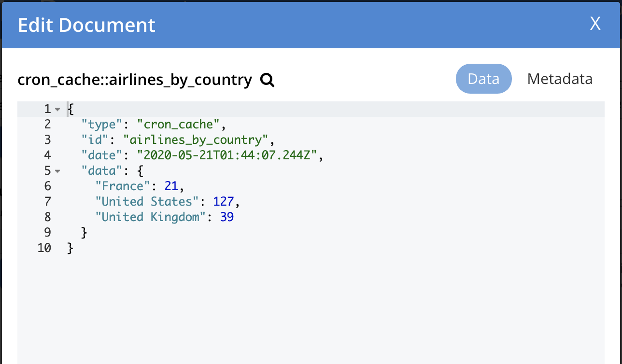Click the "United Kingdom" key name

coord(151,217)
